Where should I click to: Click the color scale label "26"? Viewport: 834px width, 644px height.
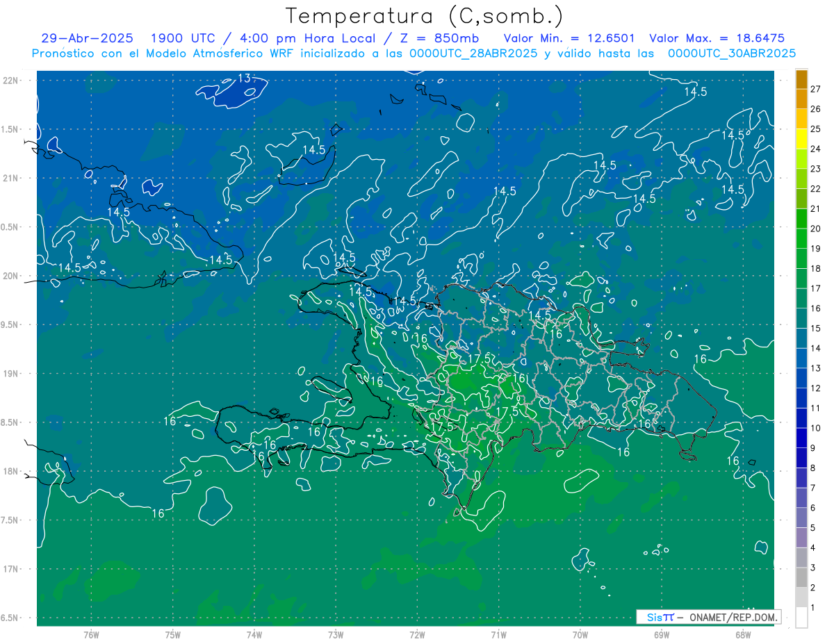tap(816, 109)
